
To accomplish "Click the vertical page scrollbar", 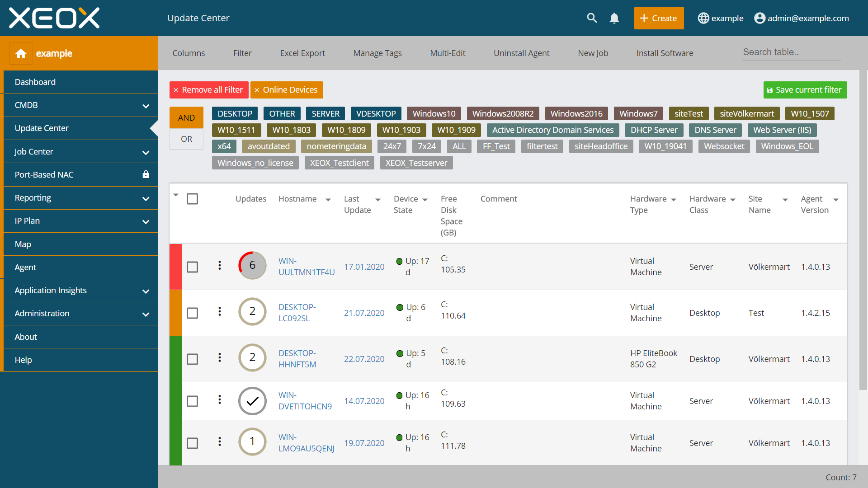I will pyautogui.click(x=863, y=230).
